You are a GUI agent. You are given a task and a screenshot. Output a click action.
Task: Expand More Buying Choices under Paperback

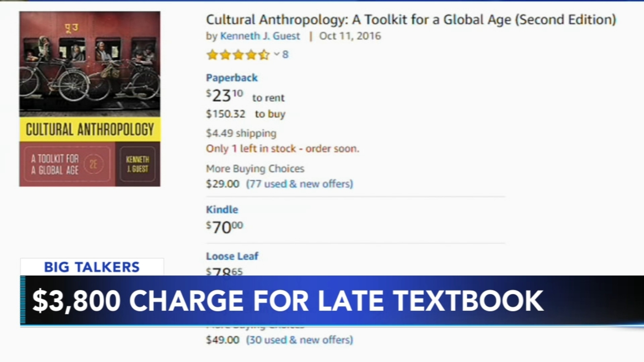pyautogui.click(x=255, y=169)
